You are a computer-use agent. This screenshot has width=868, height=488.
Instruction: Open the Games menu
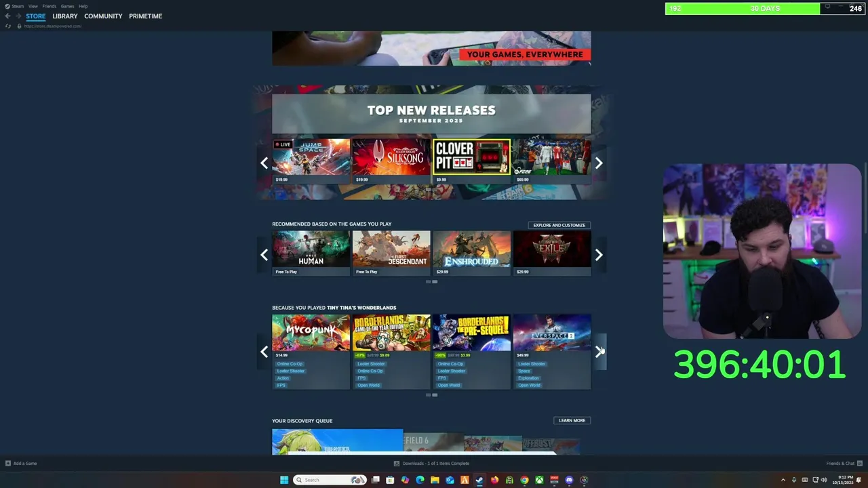[67, 6]
